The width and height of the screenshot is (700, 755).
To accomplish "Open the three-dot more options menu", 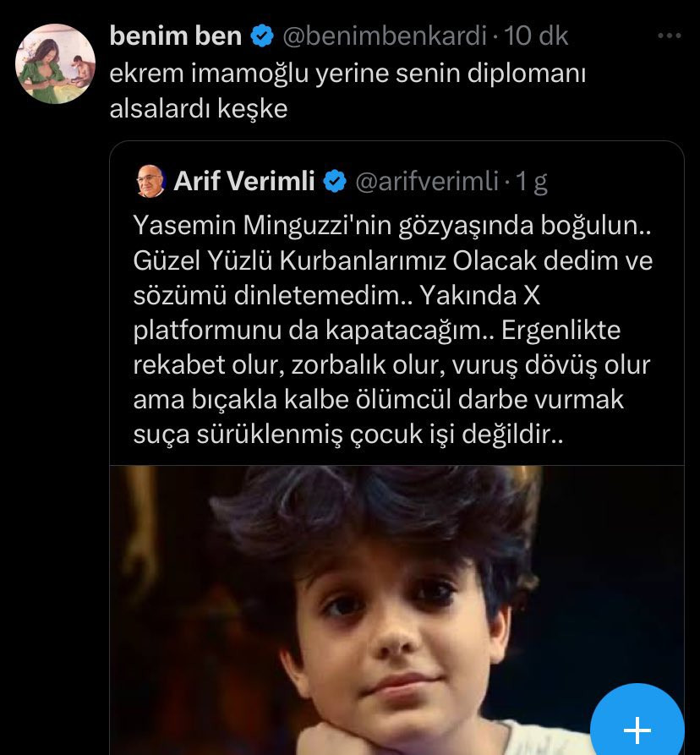I will [670, 36].
